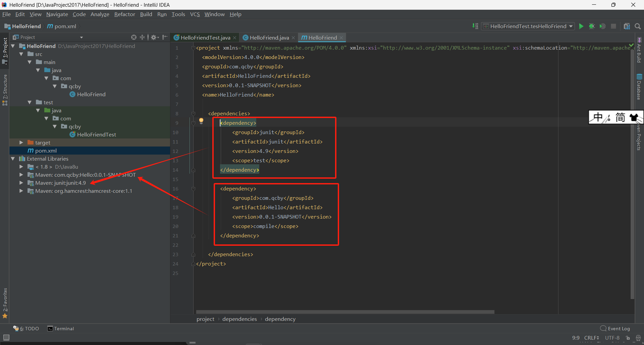
Task: Hide the Project tool window
Action: (165, 37)
